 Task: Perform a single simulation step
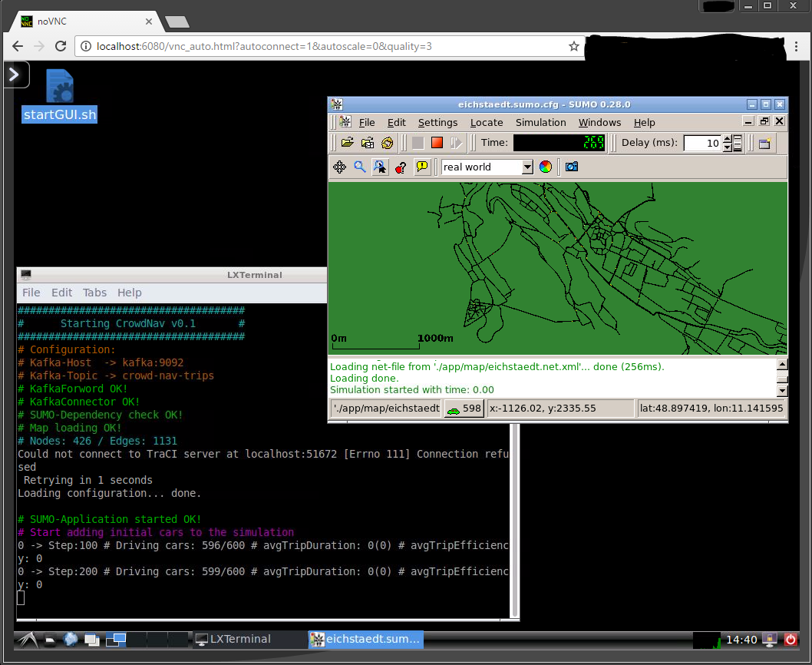[x=456, y=143]
